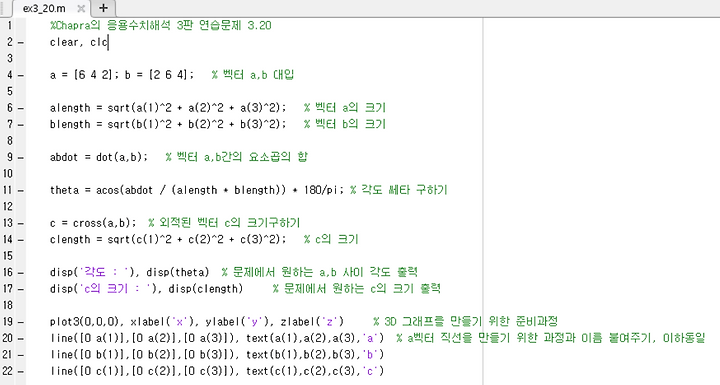The image size is (720, 385).
Task: Set breakpoint dash on line 9
Action: tap(21, 158)
